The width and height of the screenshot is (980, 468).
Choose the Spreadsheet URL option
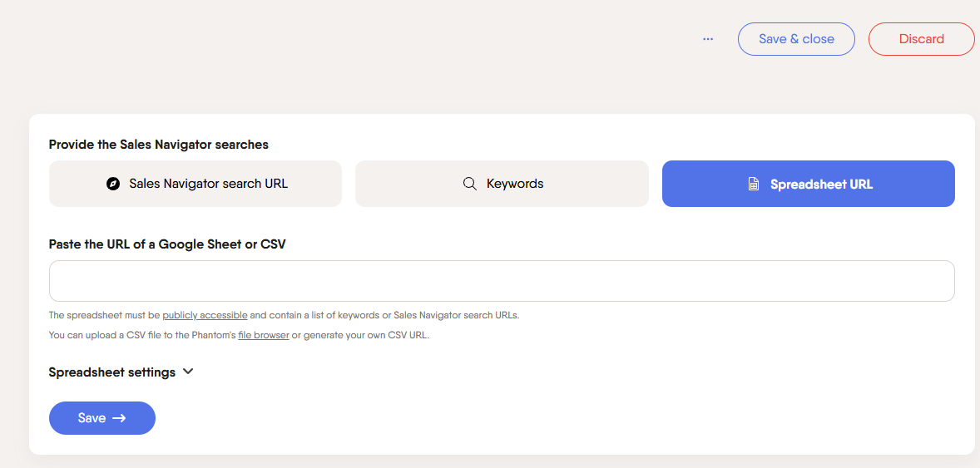pyautogui.click(x=809, y=184)
